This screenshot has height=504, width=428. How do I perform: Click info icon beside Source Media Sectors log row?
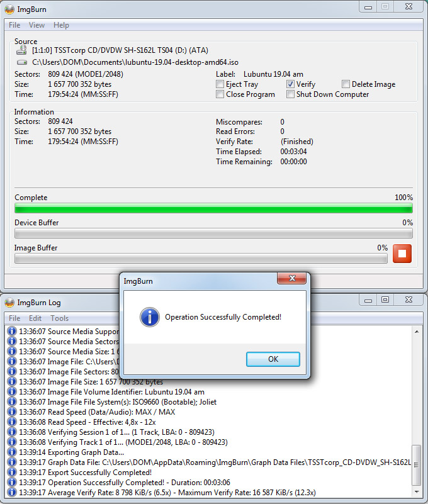[11, 342]
